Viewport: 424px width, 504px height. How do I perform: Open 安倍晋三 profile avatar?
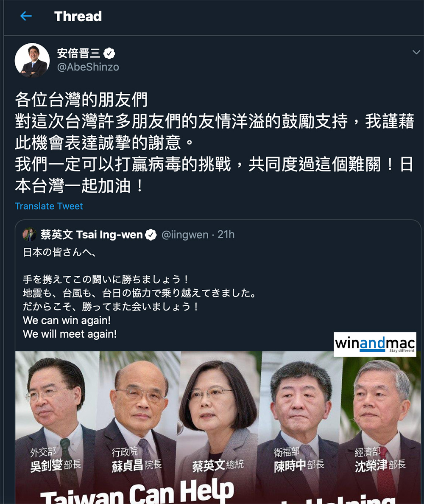(32, 60)
